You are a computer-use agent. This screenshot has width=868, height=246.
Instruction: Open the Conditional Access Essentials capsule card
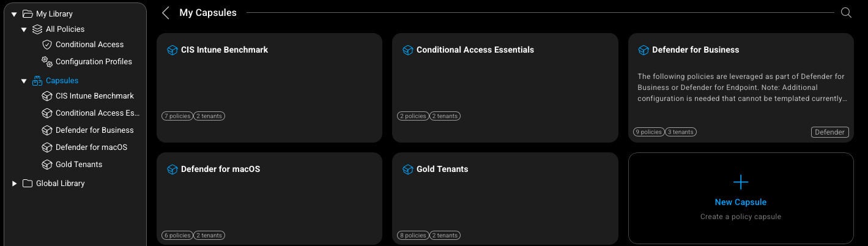505,86
